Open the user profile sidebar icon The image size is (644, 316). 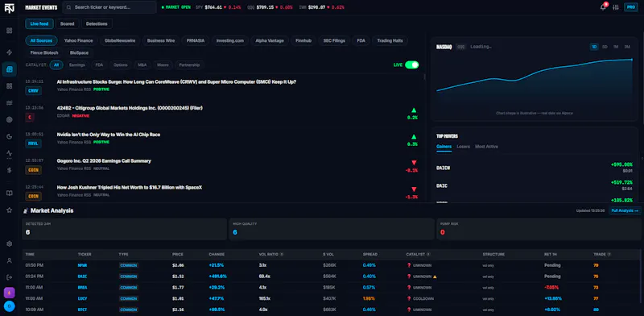click(x=9, y=260)
